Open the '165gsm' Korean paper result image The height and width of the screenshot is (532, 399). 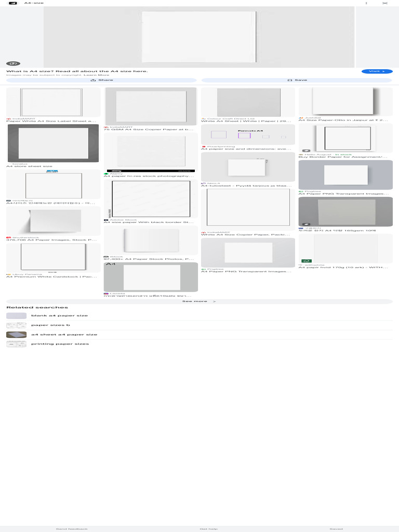tap(345, 212)
